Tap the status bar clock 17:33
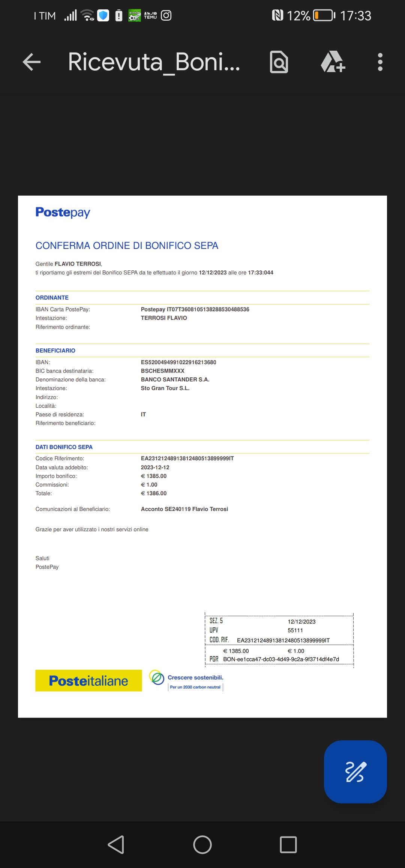Image resolution: width=405 pixels, height=868 pixels. pyautogui.click(x=355, y=16)
